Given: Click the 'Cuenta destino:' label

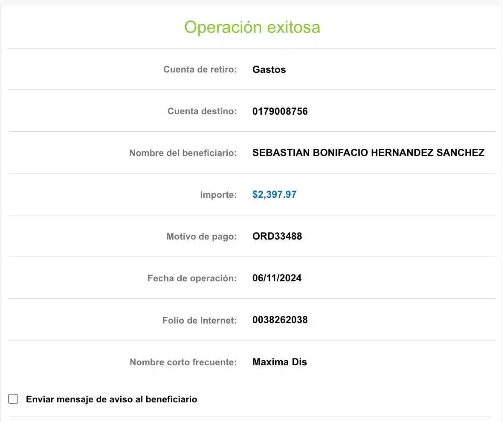Looking at the screenshot, I should click(x=202, y=112).
